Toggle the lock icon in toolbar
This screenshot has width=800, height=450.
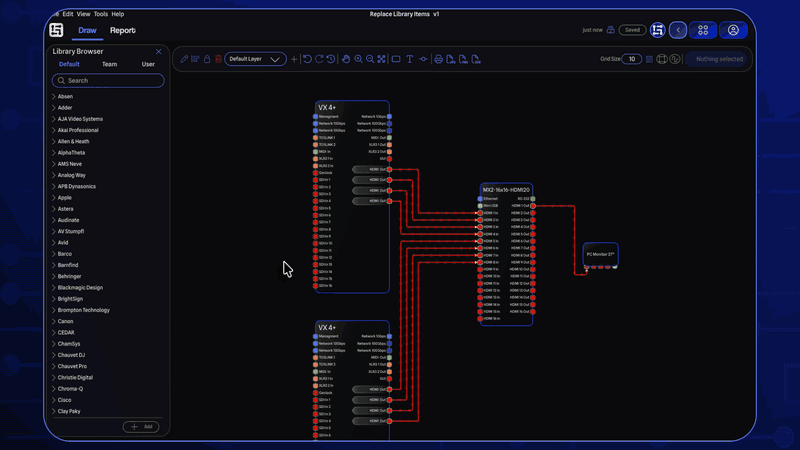pyautogui.click(x=207, y=59)
